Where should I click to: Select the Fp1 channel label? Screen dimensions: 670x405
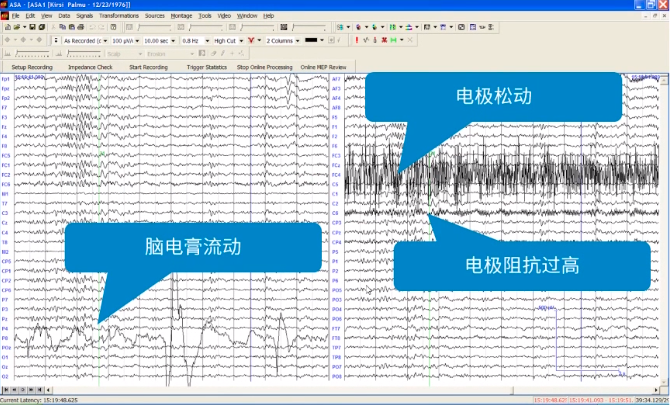pyautogui.click(x=6, y=79)
